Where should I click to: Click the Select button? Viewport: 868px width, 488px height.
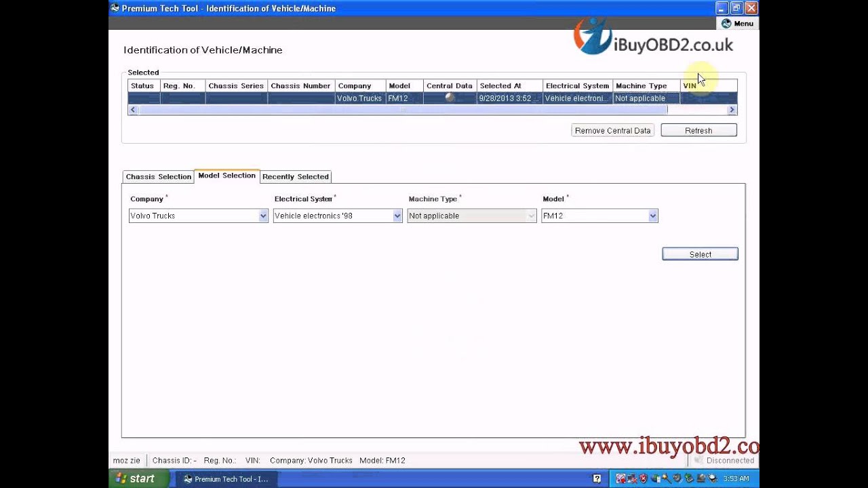(x=700, y=254)
